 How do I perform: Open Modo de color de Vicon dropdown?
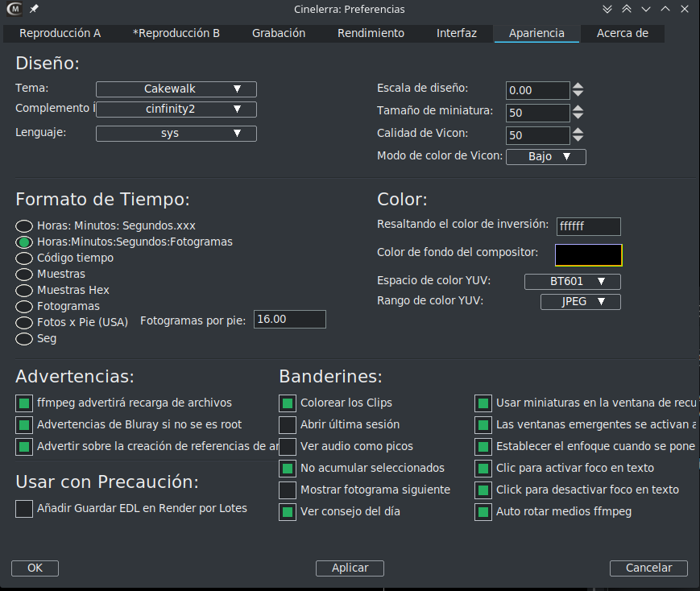point(545,157)
